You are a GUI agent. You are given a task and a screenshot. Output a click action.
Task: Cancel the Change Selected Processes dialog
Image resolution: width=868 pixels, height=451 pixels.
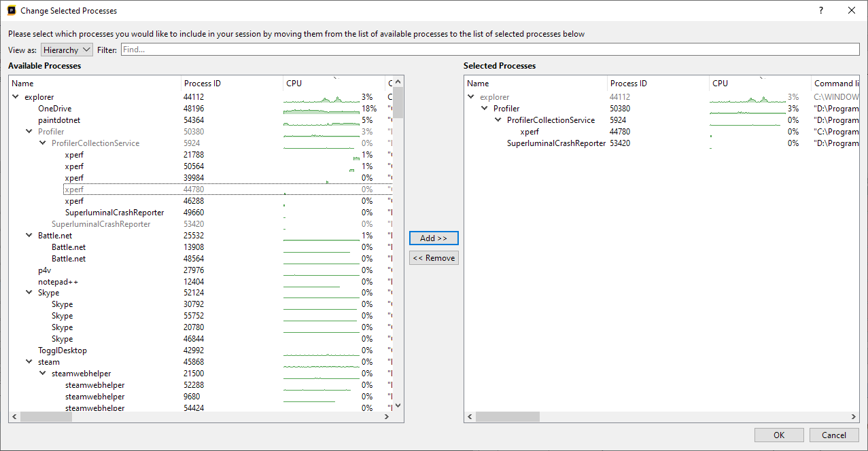click(x=833, y=435)
